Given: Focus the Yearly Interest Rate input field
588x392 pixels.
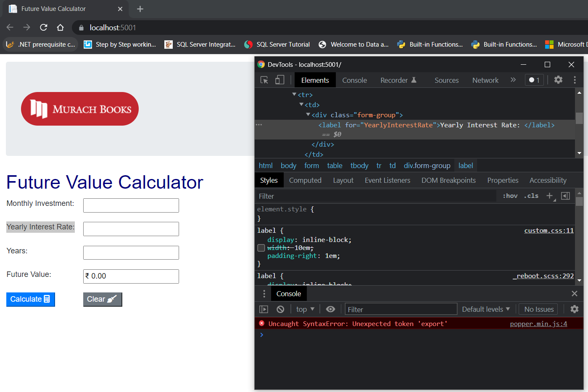Looking at the screenshot, I should click(131, 229).
